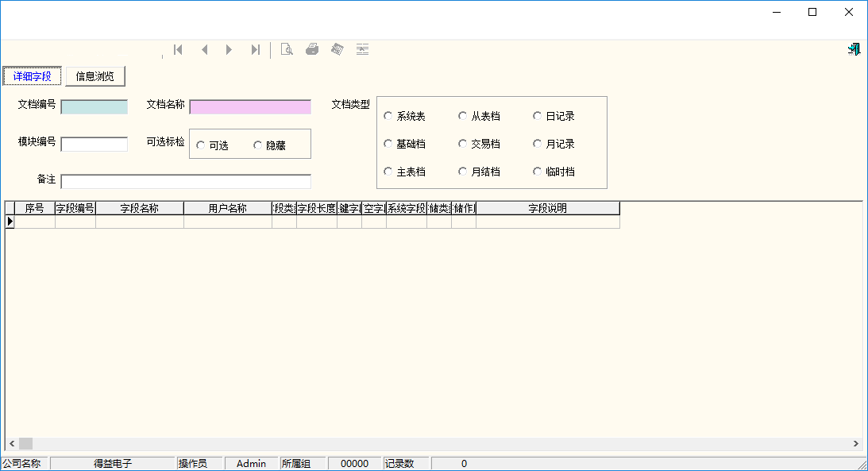The image size is (868, 471).
Task: Open print preview with magnifier icon
Action: [287, 50]
